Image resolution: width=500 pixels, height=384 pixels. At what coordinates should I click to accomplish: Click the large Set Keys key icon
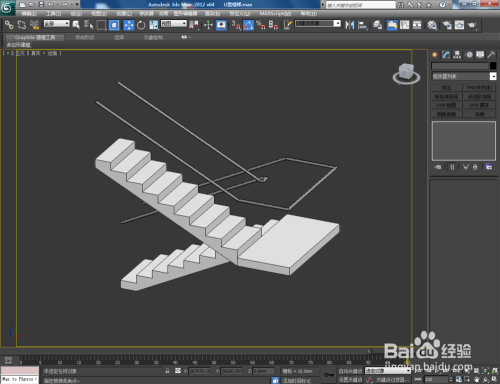329,375
